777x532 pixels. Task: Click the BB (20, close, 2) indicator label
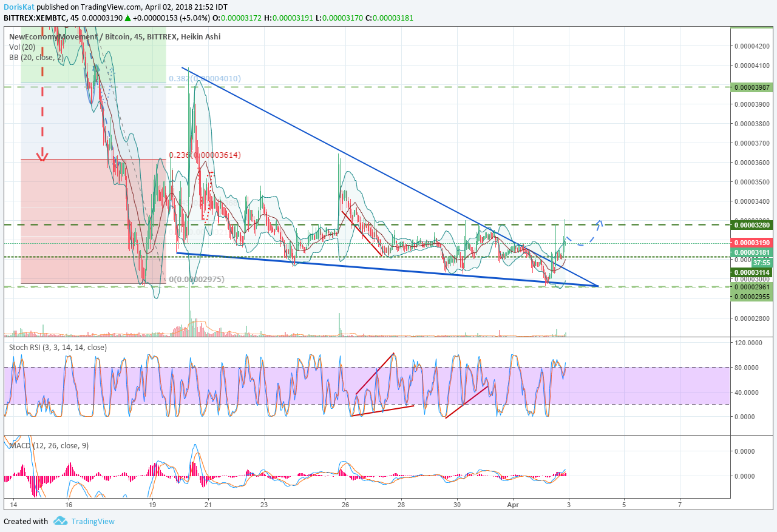(36, 57)
